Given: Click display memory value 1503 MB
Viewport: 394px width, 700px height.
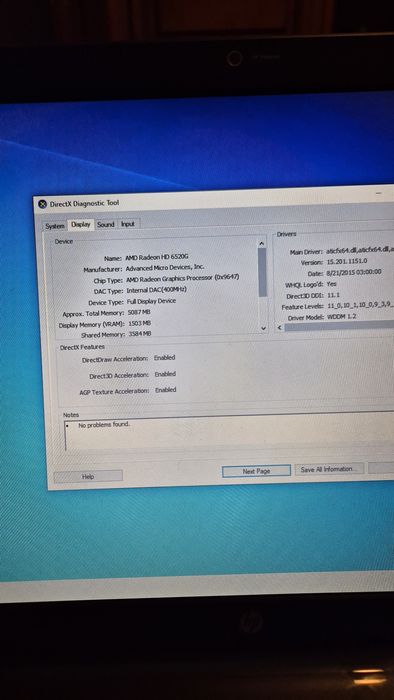Looking at the screenshot, I should (139, 323).
